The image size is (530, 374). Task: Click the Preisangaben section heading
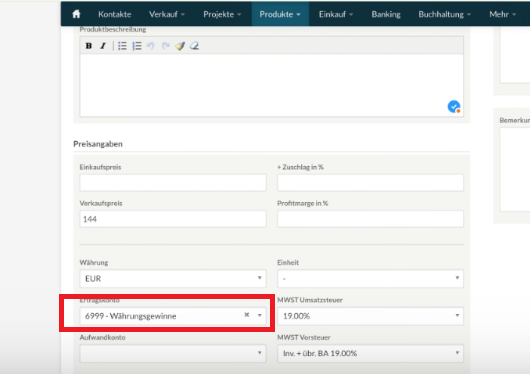pyautogui.click(x=98, y=144)
